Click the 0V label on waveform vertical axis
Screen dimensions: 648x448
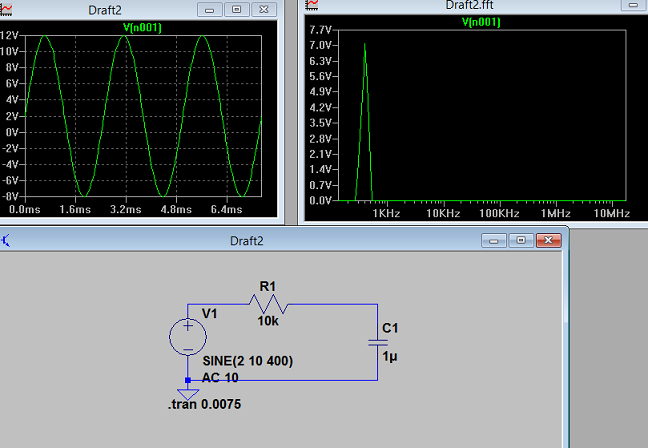click(x=12, y=132)
